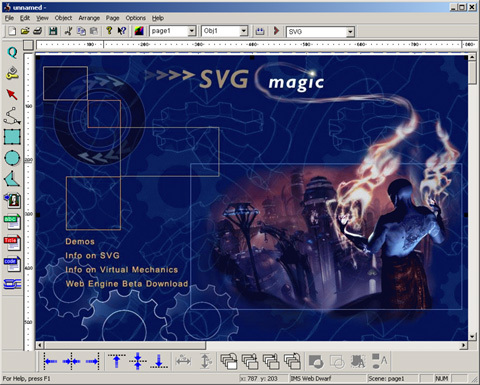Click the blue icon left of Preview arrow
Image resolution: width=480 pixels, height=385 pixels.
point(260,31)
